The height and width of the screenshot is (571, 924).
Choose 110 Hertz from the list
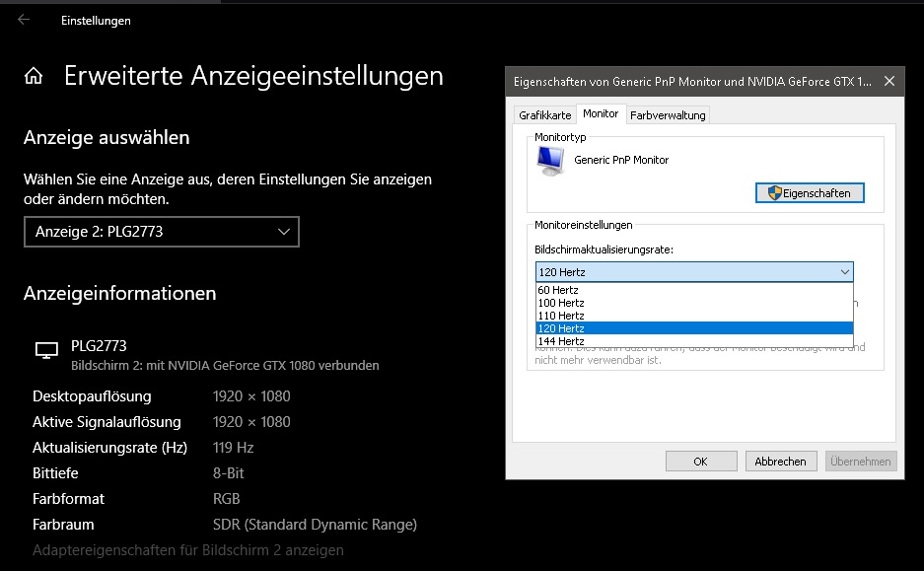(694, 316)
